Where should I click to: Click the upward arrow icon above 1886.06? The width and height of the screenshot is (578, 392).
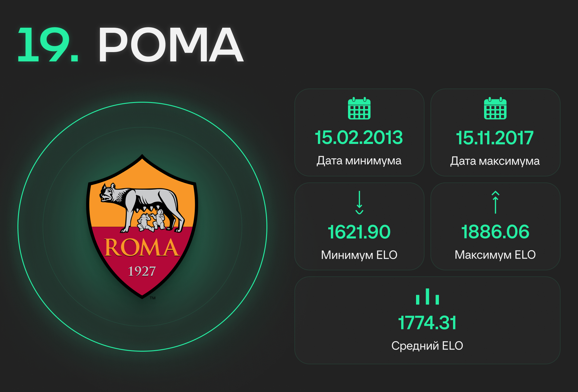point(496,202)
